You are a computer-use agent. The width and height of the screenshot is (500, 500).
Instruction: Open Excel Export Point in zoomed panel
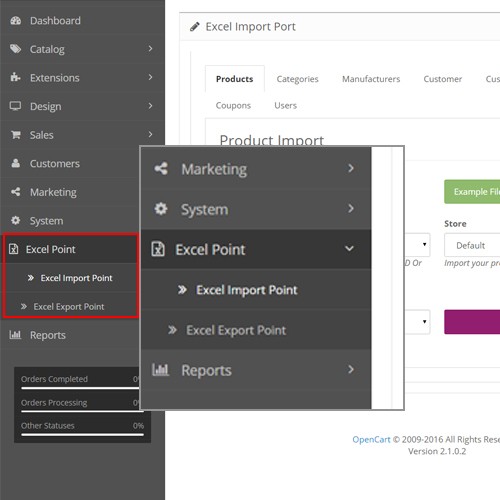coord(256,330)
